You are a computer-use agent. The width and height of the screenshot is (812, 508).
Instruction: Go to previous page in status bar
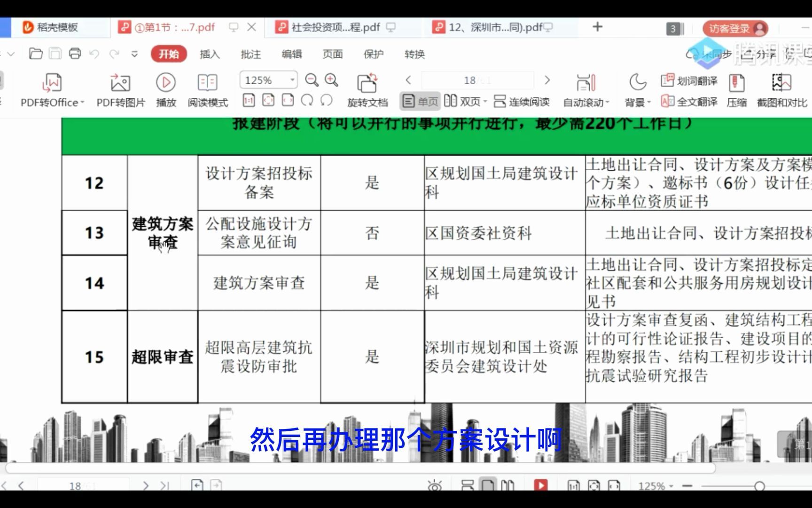[21, 485]
